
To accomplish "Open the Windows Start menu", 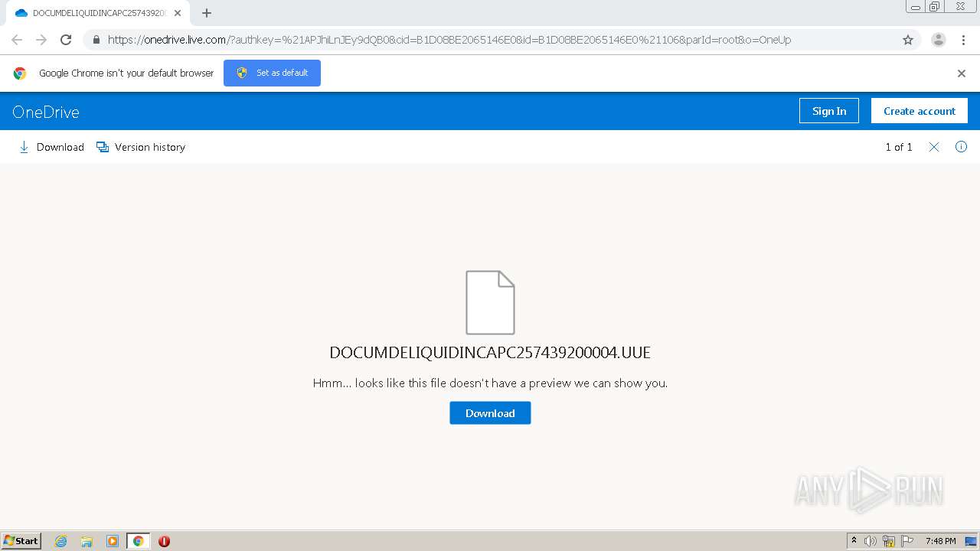I will point(21,540).
